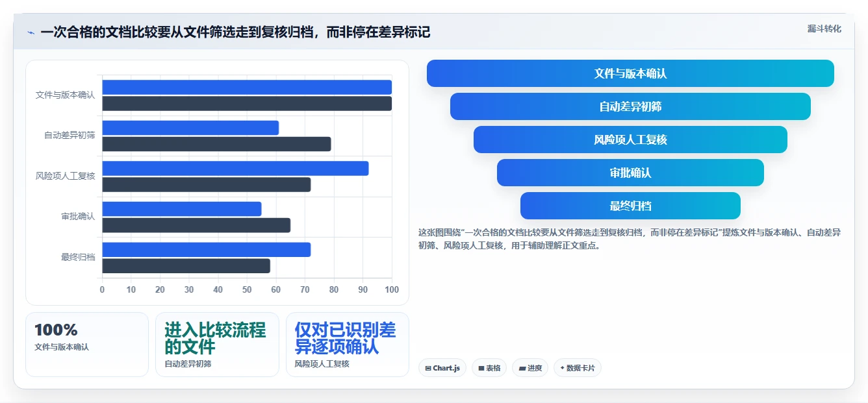The image size is (868, 403).
Task: Click the 数据卡片 tag chip
Action: [x=577, y=368]
